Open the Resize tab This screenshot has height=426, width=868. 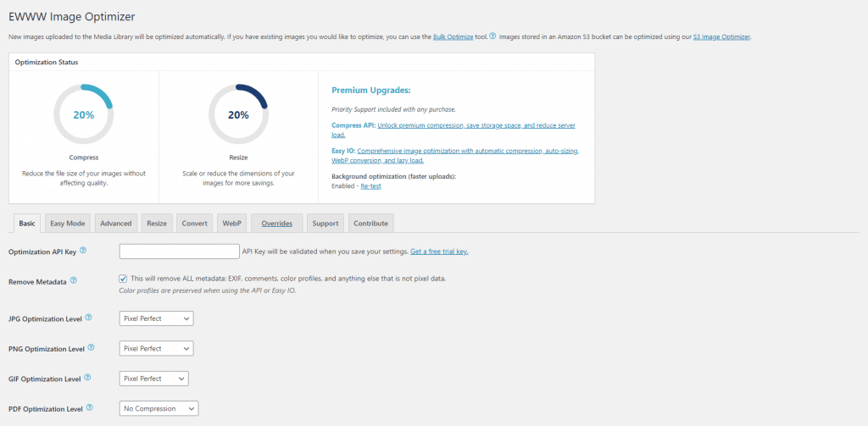(x=157, y=224)
